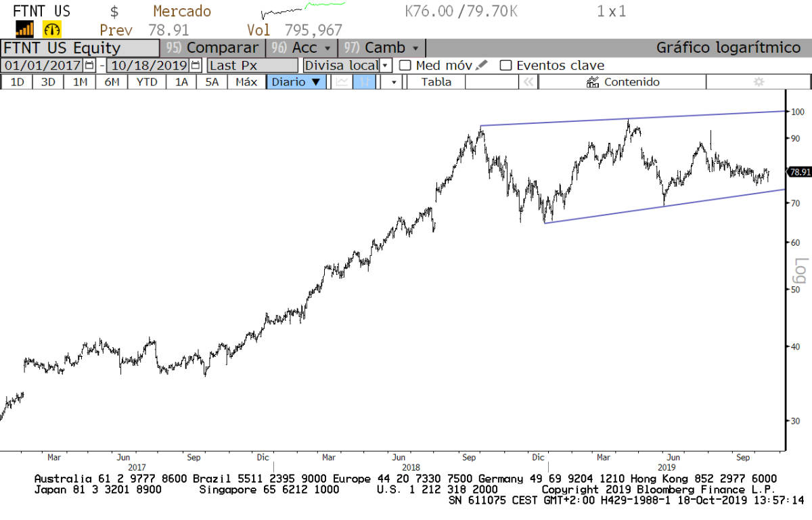
Task: Click the Contenido button
Action: [623, 82]
